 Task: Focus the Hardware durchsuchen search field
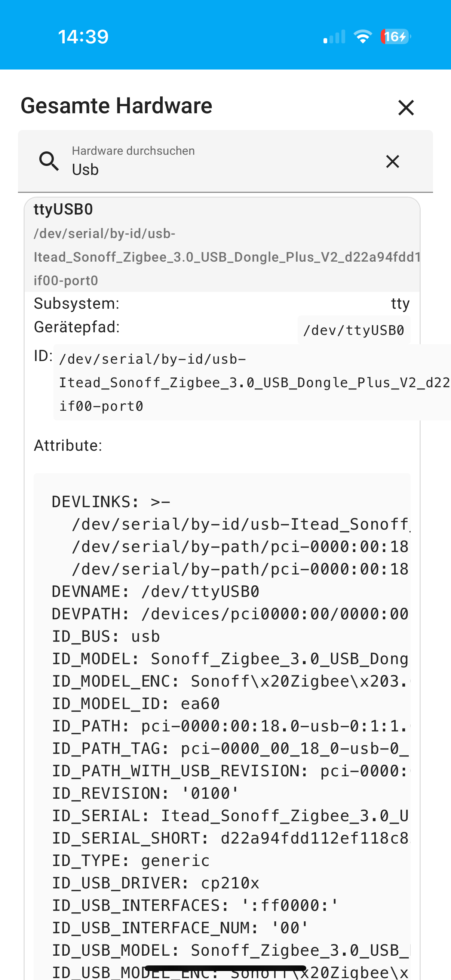click(x=225, y=161)
